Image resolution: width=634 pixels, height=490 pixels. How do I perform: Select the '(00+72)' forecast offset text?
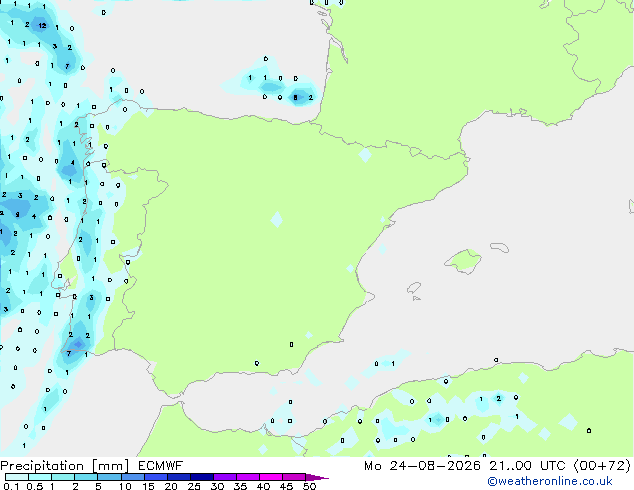click(x=602, y=465)
